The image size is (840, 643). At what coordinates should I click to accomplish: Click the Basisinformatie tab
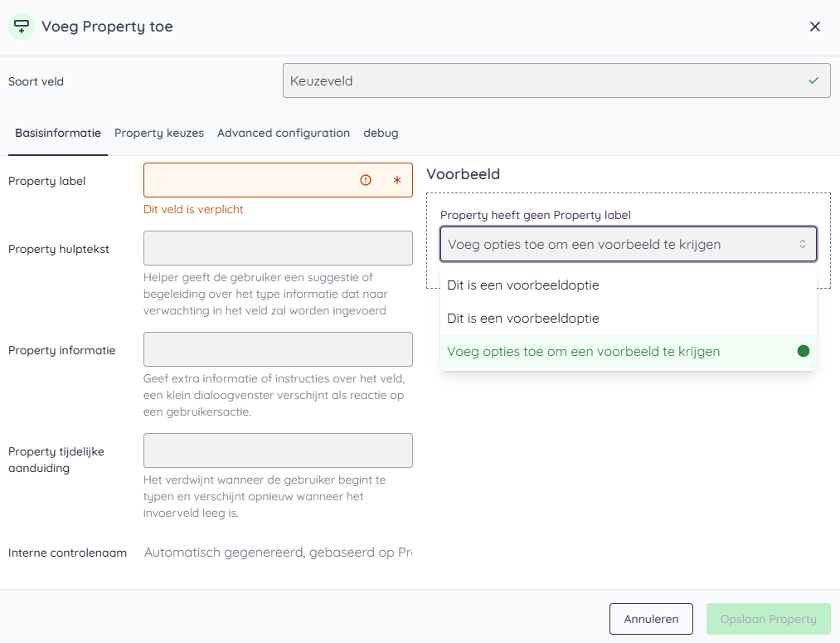click(57, 133)
